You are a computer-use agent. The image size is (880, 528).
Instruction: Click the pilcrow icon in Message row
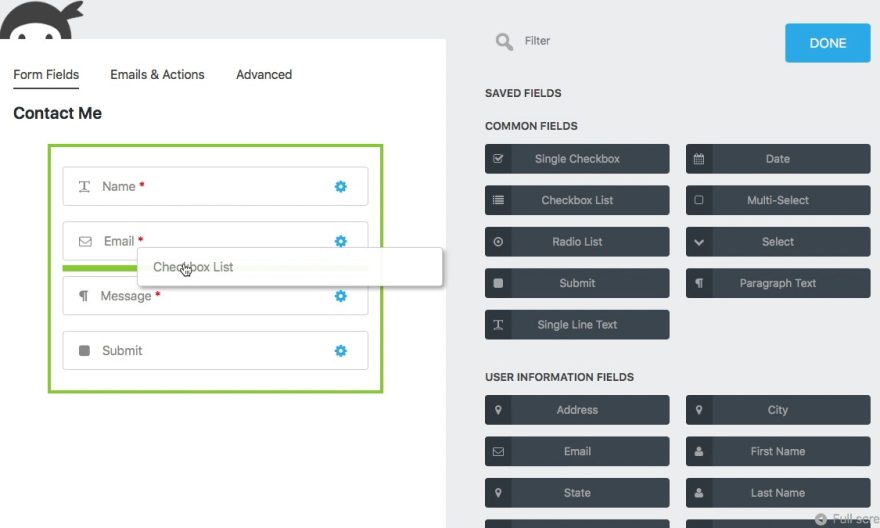(x=84, y=296)
